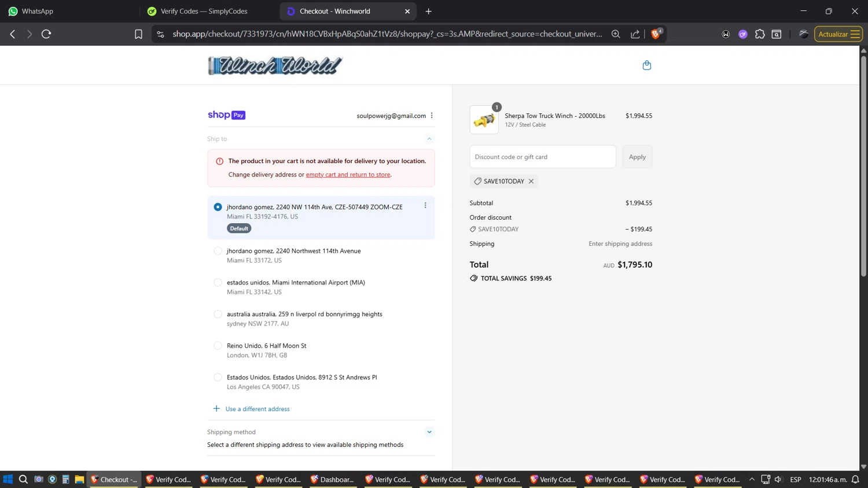Open File Explorer from taskbar
This screenshot has width=868, height=488.
[79, 479]
